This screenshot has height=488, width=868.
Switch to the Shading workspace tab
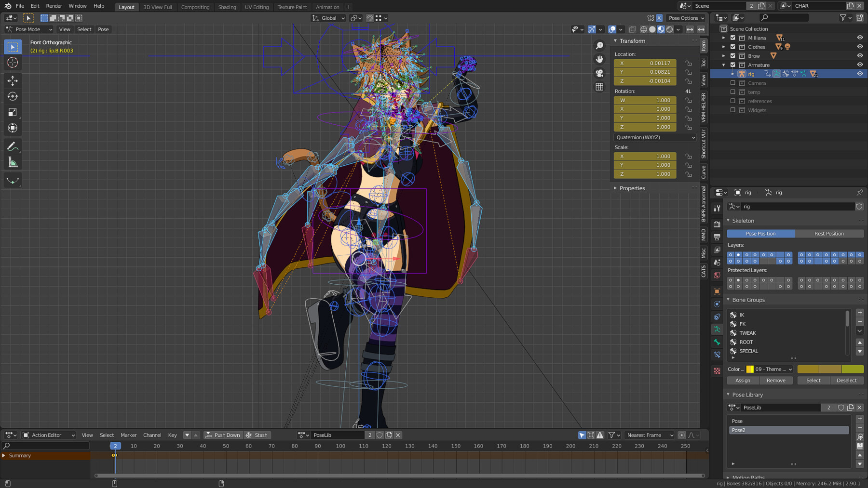tap(227, 7)
